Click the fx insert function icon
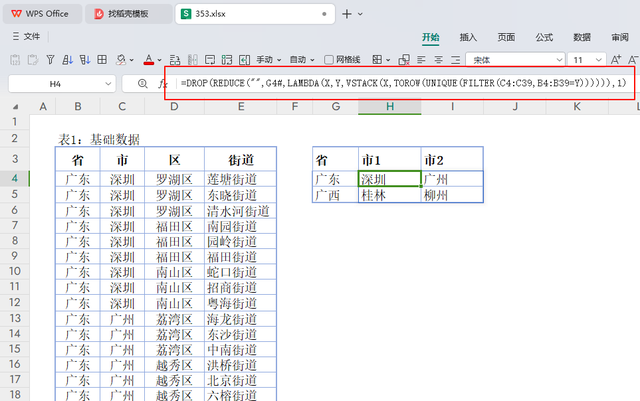This screenshot has height=401, width=640. (163, 84)
